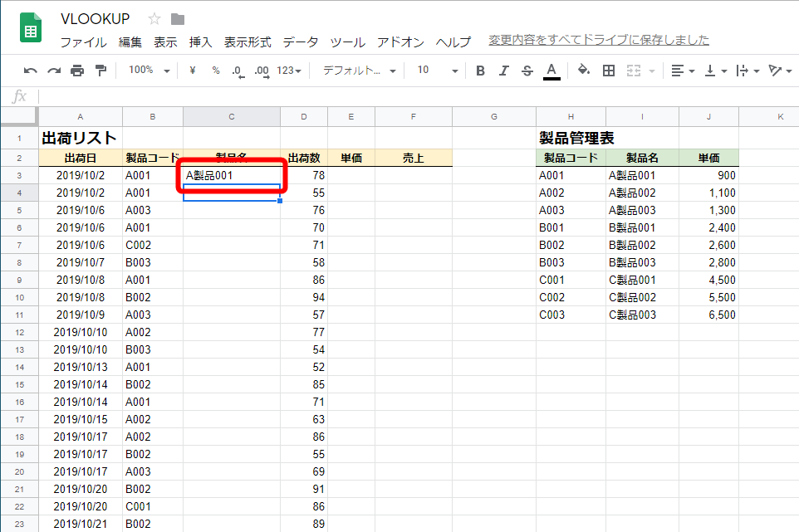
Task: Open the font size 10 dropdown
Action: (x=438, y=71)
